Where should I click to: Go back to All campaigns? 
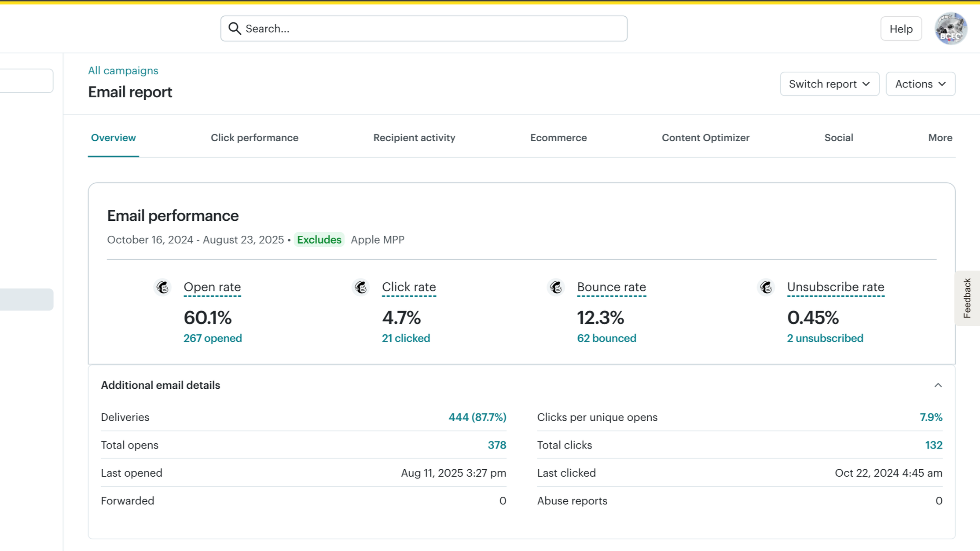123,71
